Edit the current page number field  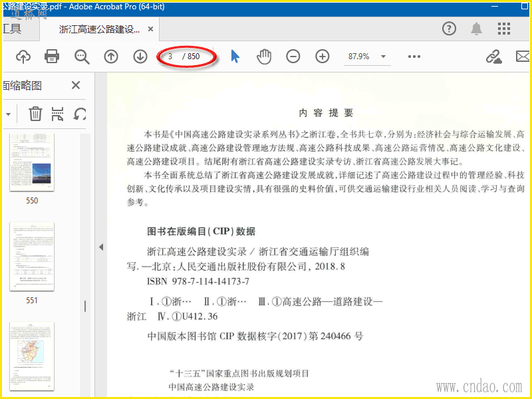click(x=171, y=57)
